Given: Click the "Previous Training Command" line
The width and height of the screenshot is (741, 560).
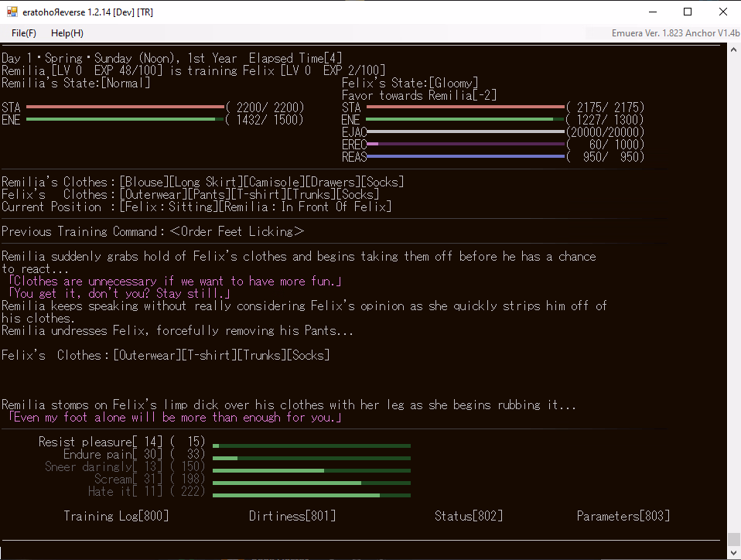Looking at the screenshot, I should pos(152,231).
